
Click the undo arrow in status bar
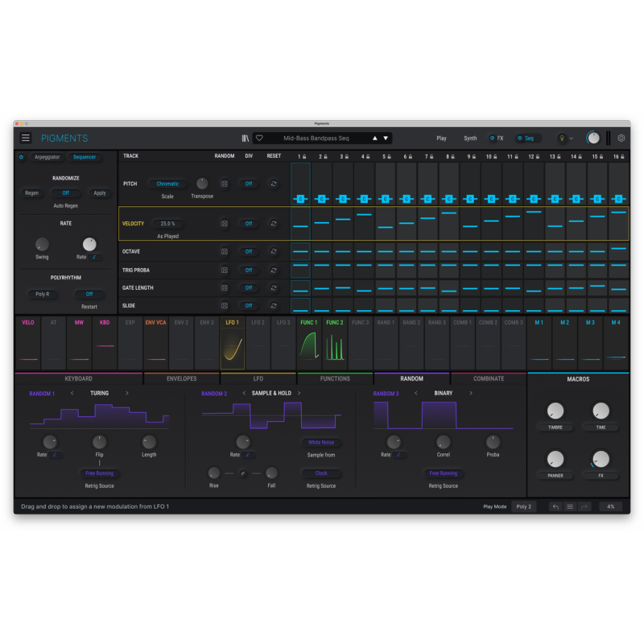[x=555, y=507]
